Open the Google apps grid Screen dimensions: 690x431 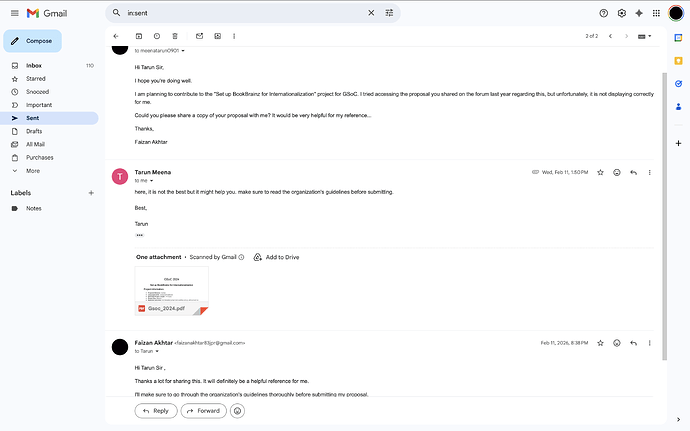(x=656, y=13)
